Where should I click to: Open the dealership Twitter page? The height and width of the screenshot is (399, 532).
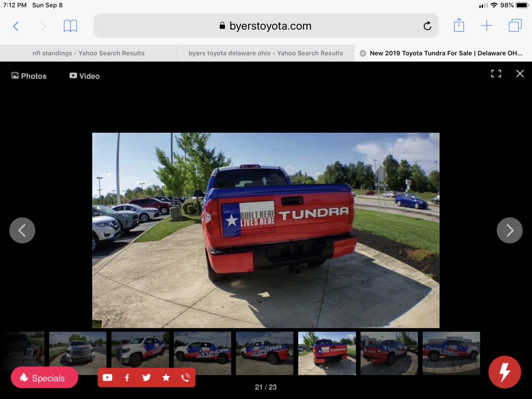146,377
